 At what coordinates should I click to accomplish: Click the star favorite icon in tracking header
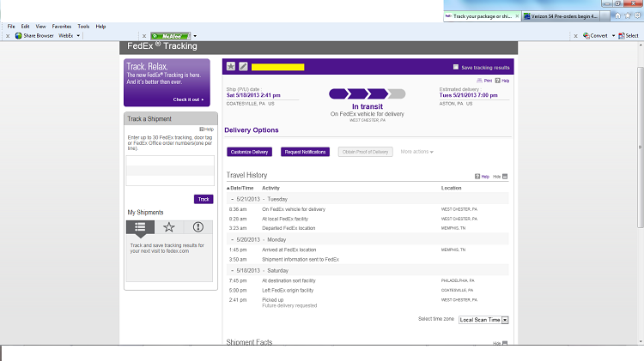[230, 66]
